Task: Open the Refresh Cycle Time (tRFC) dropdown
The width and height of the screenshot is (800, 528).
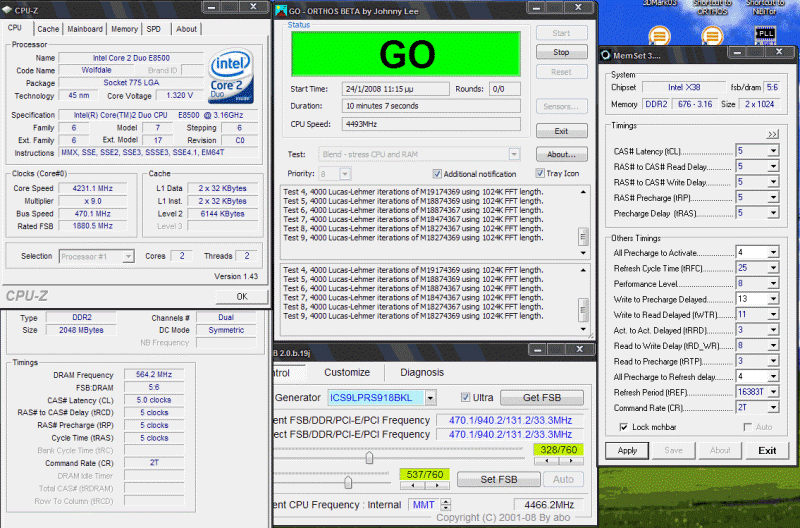Action: 773,268
